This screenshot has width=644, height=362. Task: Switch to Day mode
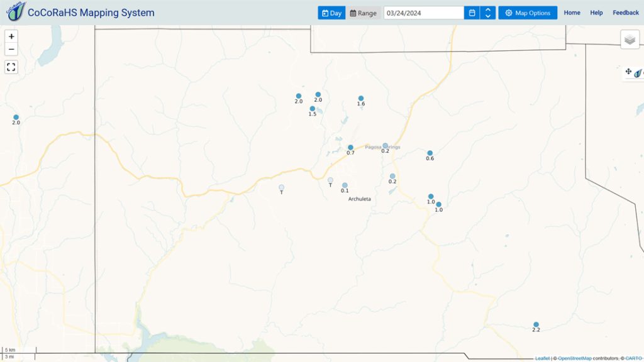(331, 13)
